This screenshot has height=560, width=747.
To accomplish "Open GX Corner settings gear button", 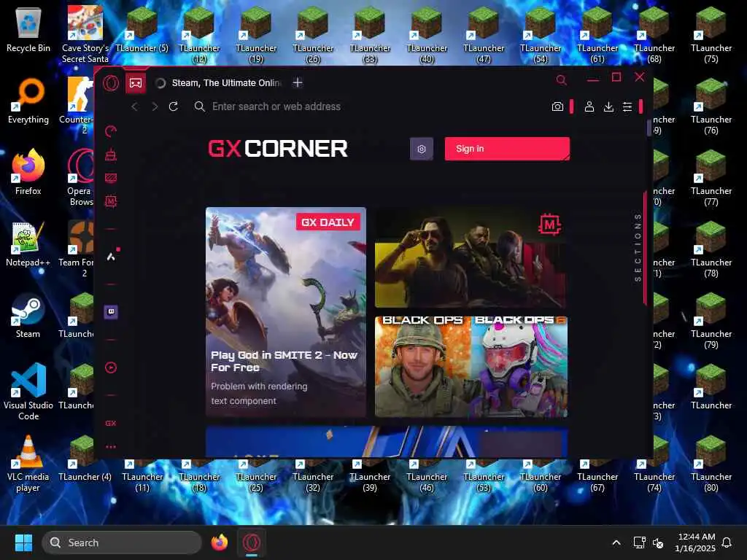I will [422, 149].
